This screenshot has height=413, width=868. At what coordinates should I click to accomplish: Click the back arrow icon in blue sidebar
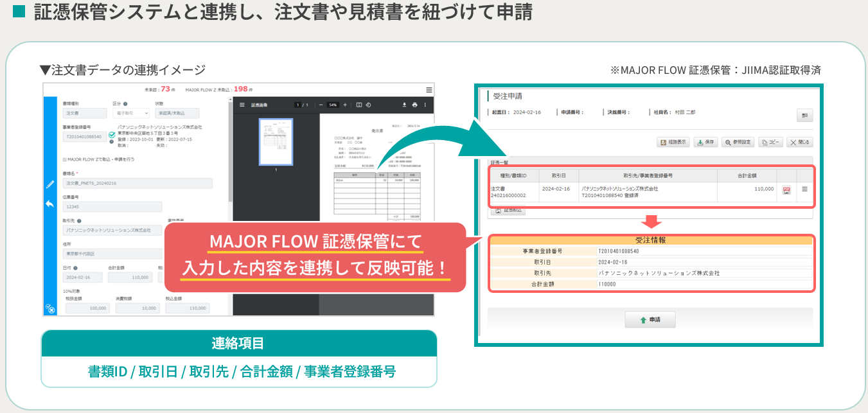(x=50, y=204)
